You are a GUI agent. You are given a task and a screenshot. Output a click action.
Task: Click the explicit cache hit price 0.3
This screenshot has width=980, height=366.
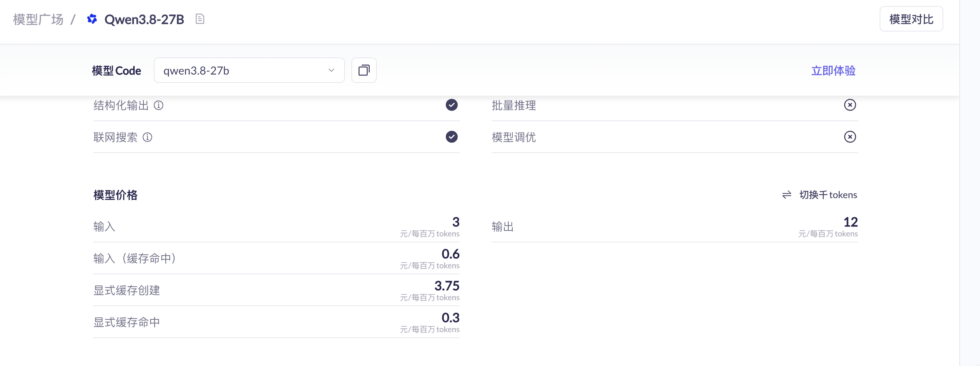tap(451, 317)
